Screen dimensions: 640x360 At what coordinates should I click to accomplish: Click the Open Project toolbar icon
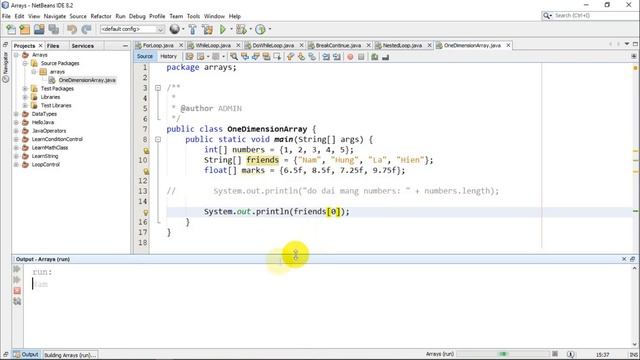(39, 29)
